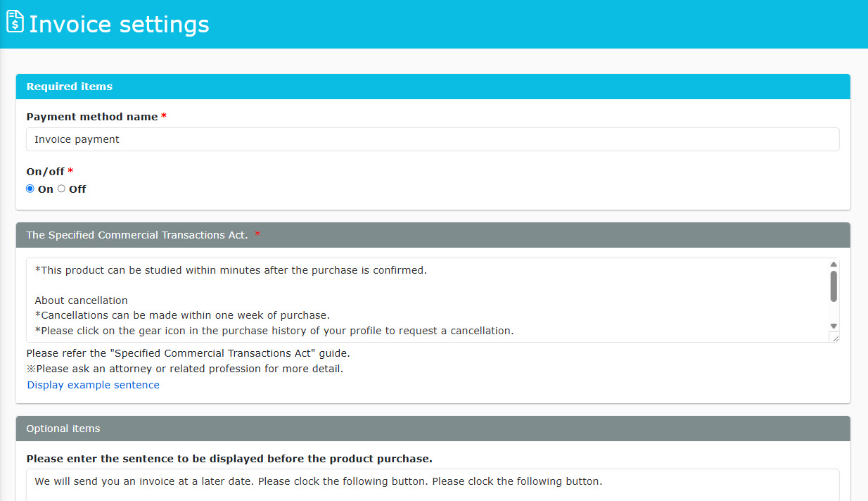Open the Display example sentence link
The image size is (868, 501).
[x=94, y=385]
